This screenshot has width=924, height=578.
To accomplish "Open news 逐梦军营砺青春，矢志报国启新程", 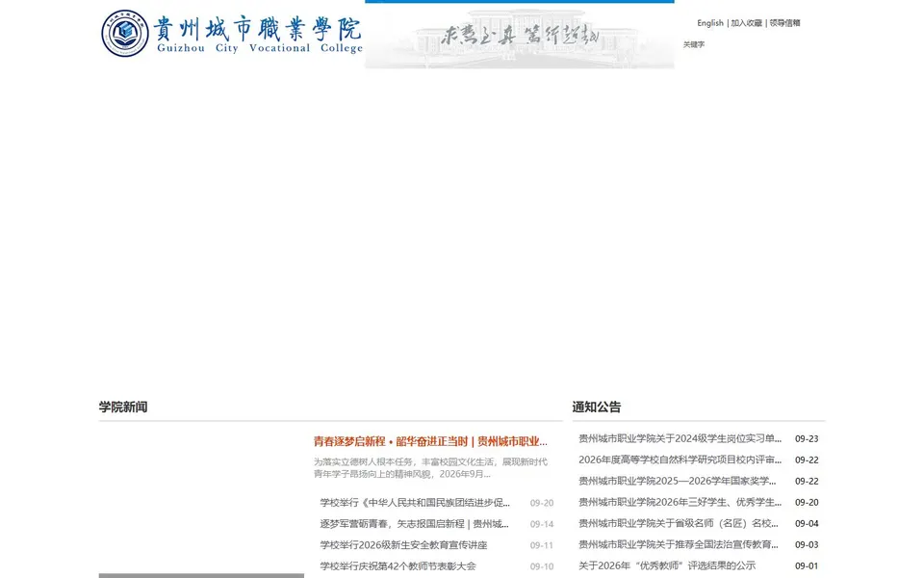I will point(414,524).
